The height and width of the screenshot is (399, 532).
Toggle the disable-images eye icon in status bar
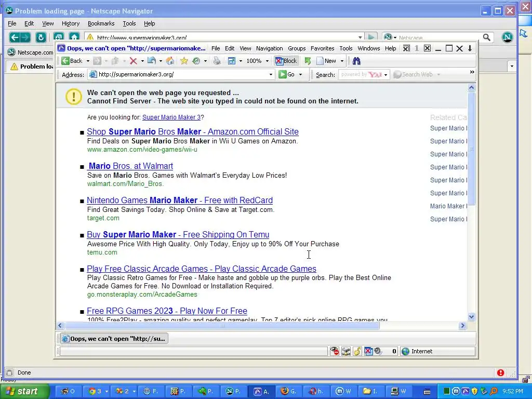click(335, 351)
